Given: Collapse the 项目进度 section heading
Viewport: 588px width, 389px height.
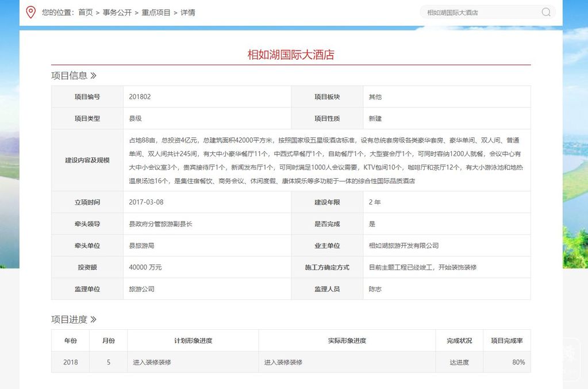Looking at the screenshot, I should [74, 319].
